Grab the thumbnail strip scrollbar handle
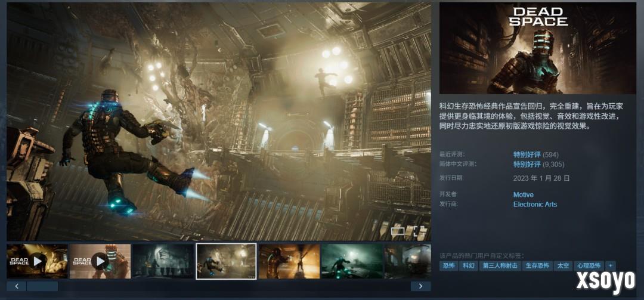 (x=43, y=286)
